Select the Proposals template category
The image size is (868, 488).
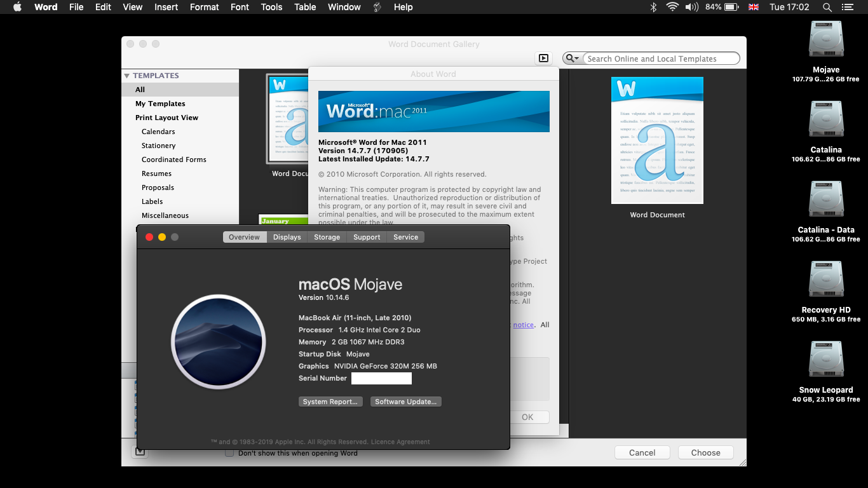[180, 187]
